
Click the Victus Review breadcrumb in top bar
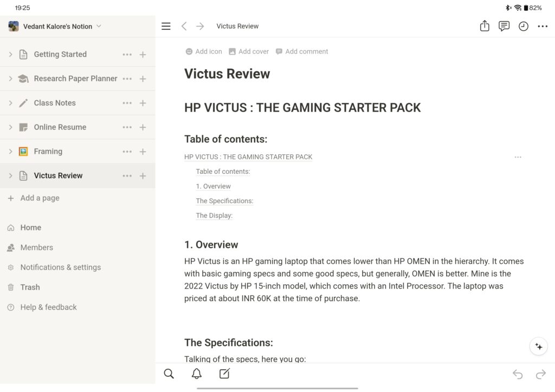[x=237, y=26]
